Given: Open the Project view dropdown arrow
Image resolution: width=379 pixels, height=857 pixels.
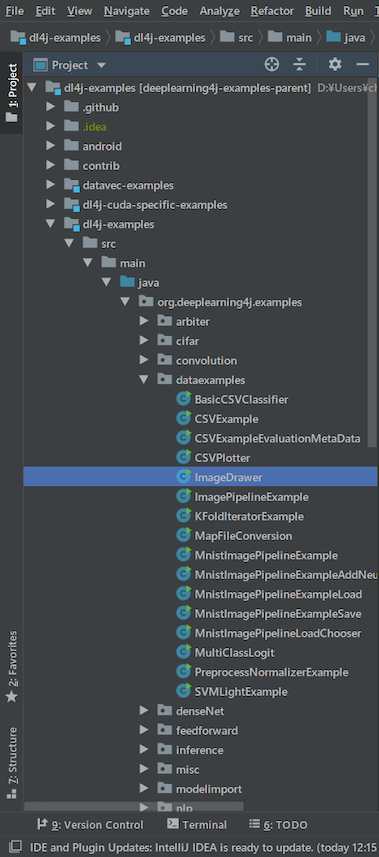Looking at the screenshot, I should click(x=101, y=65).
